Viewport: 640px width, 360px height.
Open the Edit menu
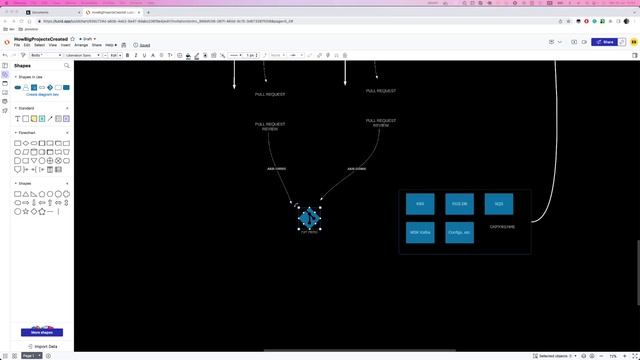tap(27, 45)
